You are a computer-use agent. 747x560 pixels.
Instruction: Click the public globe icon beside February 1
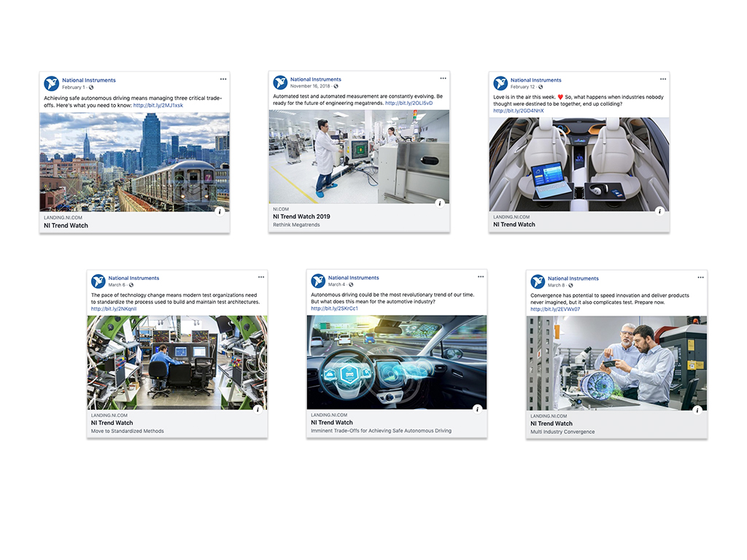91,87
